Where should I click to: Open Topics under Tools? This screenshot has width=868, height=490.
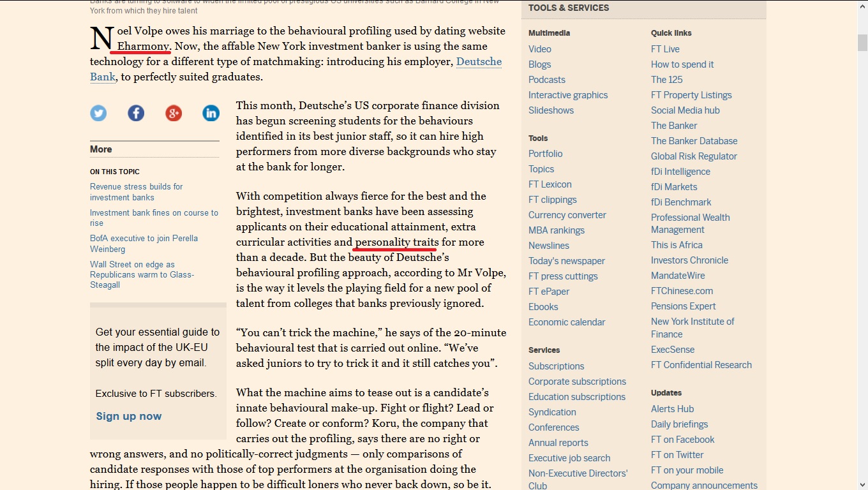(x=541, y=169)
